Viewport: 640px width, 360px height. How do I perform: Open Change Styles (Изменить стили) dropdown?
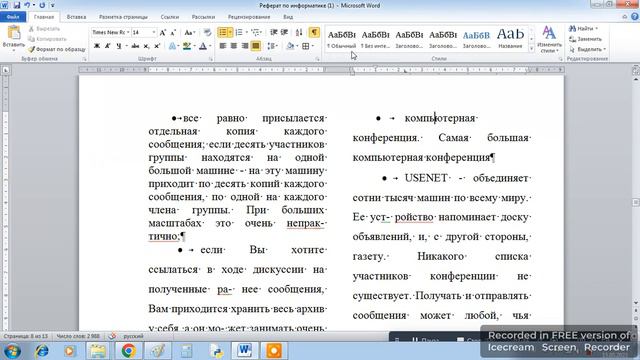(x=549, y=39)
